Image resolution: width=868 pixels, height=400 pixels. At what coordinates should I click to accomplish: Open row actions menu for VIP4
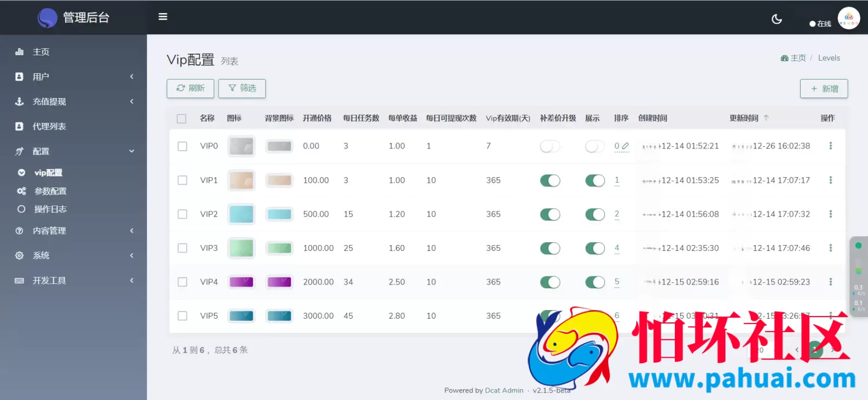click(831, 282)
